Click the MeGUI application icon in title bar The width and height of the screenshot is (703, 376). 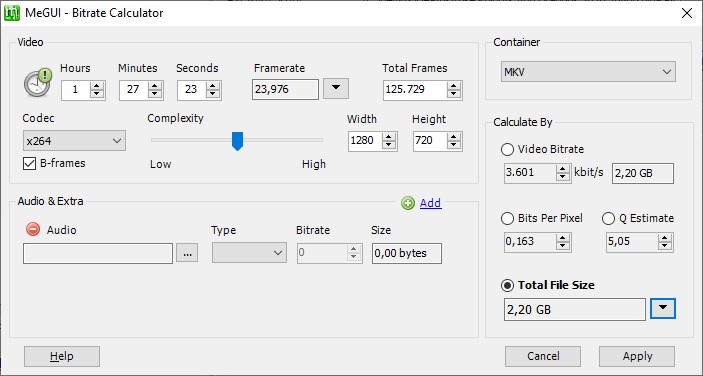tap(12, 13)
